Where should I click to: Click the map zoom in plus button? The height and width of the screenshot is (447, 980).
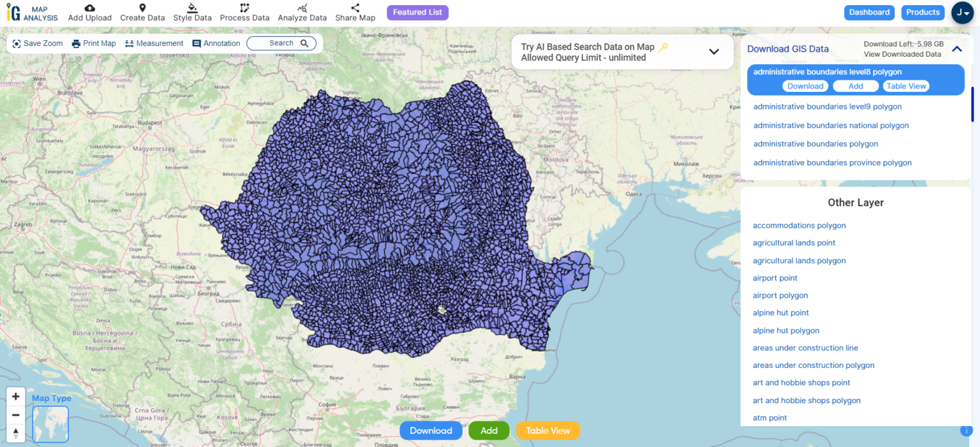[16, 397]
